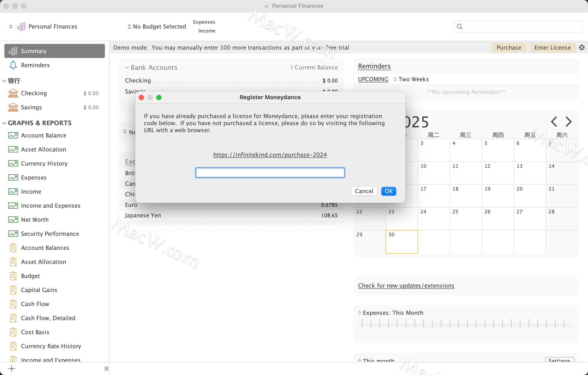Click the Reminders bell icon
Screen dimensions: 588x375
tap(13, 65)
